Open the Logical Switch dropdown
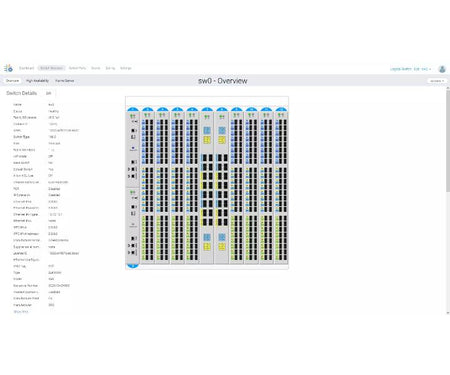 (x=411, y=69)
